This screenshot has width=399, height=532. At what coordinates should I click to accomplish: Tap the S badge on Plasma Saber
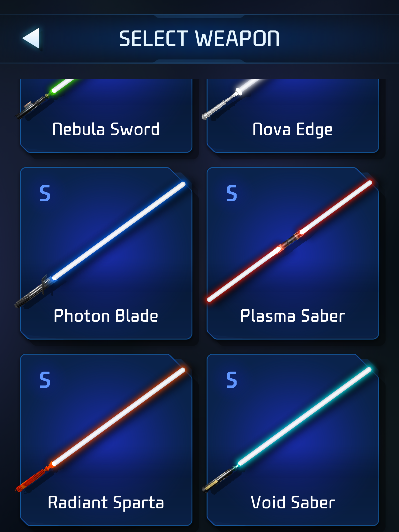[x=231, y=193]
